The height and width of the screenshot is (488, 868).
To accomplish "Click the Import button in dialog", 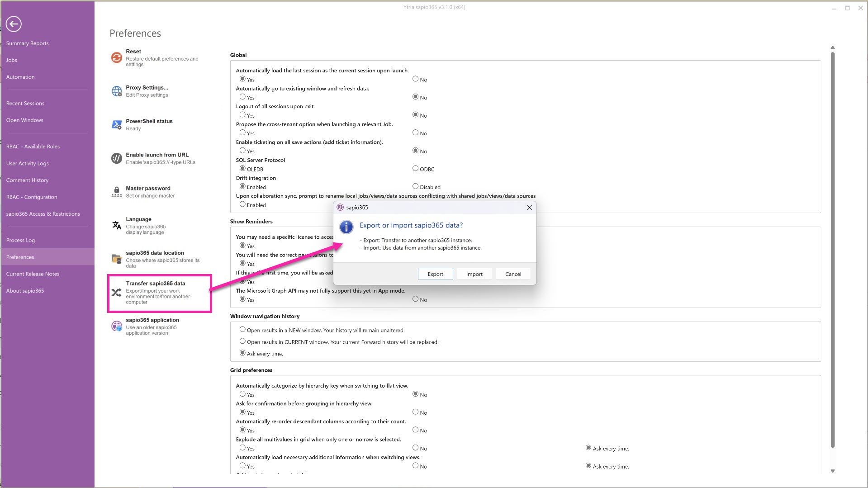I will (474, 274).
